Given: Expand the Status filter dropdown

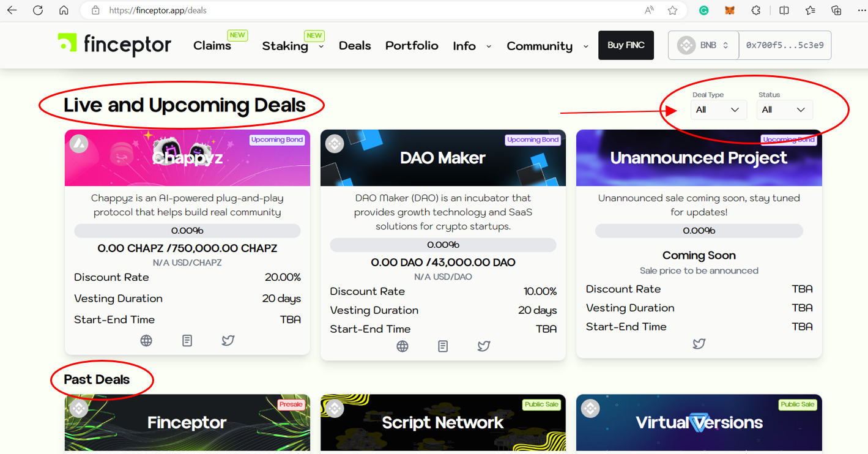Looking at the screenshot, I should click(x=784, y=110).
